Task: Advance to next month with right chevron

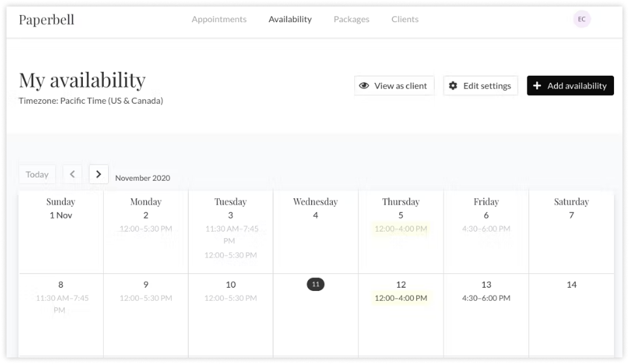Action: click(99, 174)
